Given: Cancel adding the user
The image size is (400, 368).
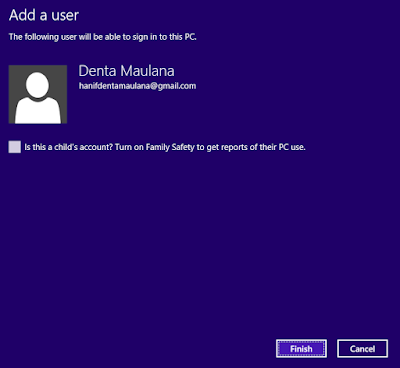Looking at the screenshot, I should 362,349.
